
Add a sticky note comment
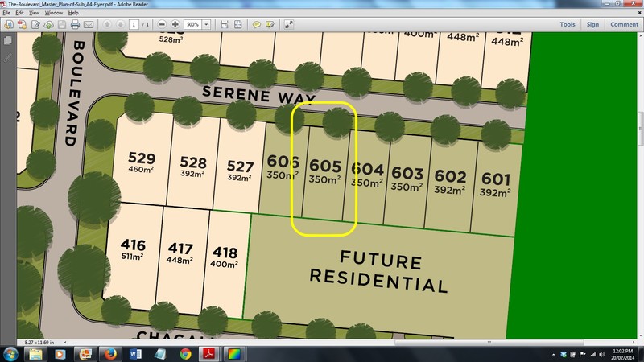click(257, 25)
